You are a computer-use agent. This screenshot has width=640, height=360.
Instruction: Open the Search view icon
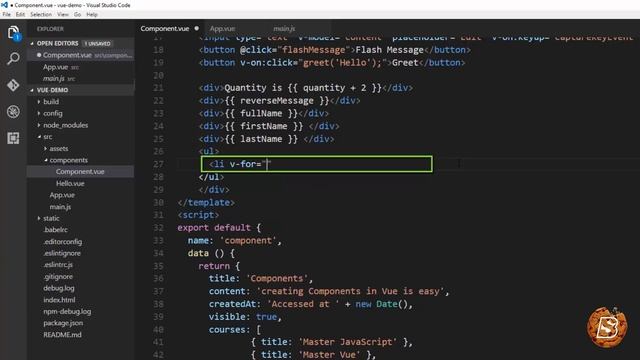click(13, 59)
